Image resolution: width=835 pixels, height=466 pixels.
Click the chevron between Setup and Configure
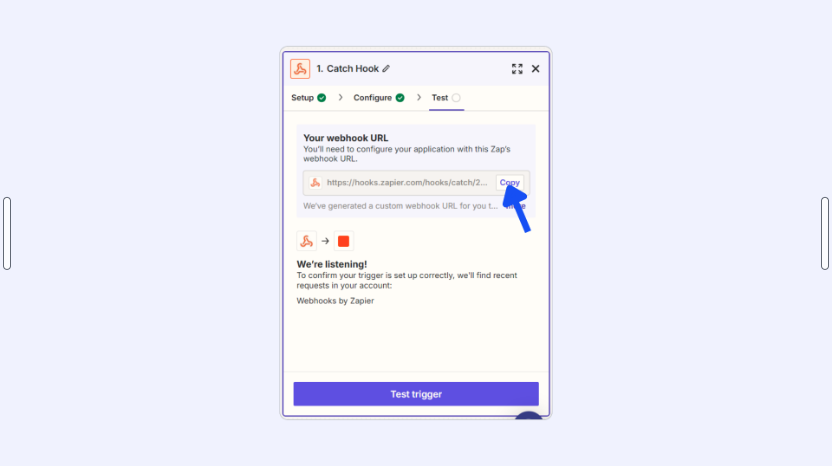[x=340, y=97]
